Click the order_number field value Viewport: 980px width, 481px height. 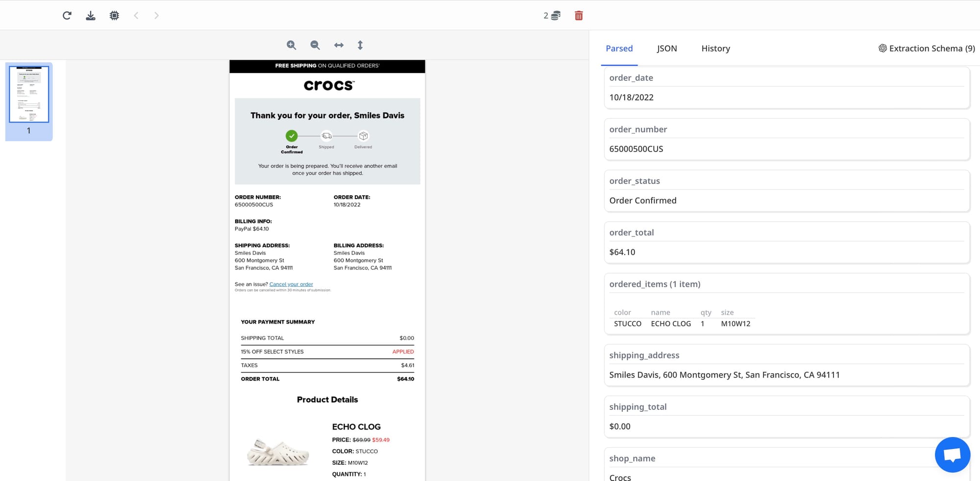click(x=636, y=149)
